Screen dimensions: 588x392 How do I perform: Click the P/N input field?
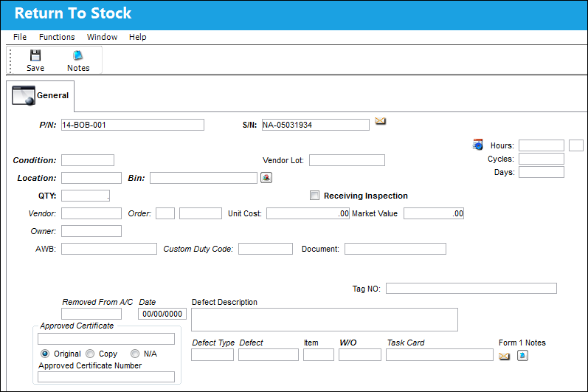point(133,125)
